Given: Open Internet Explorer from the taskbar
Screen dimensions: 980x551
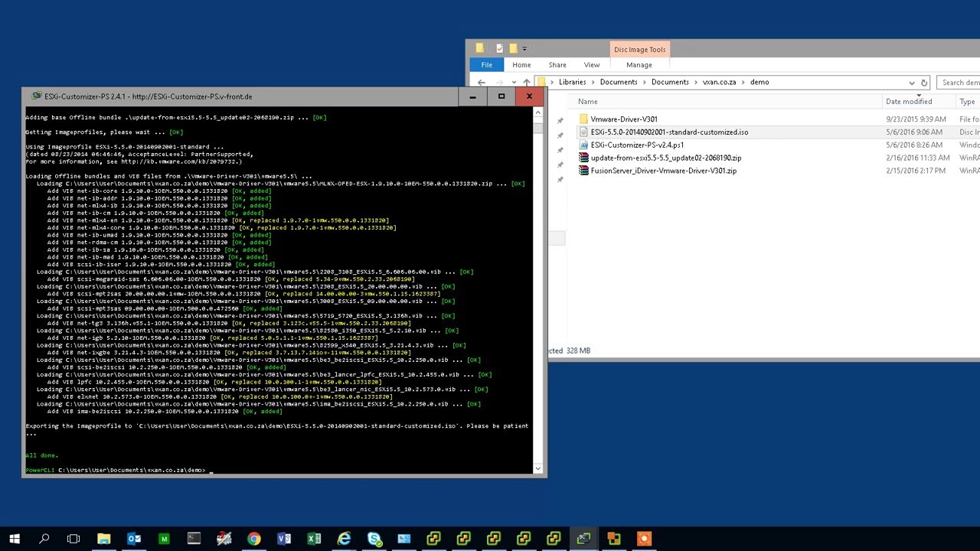Looking at the screenshot, I should tap(344, 539).
